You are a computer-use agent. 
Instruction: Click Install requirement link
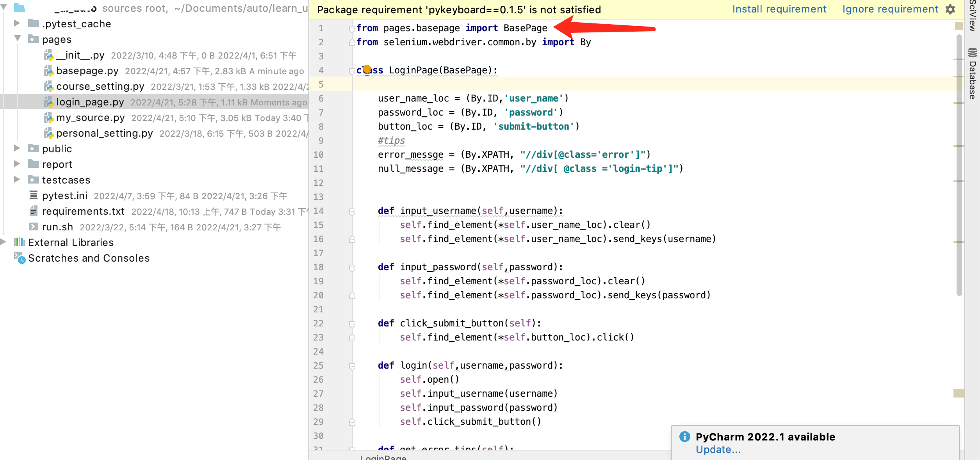[x=779, y=9]
